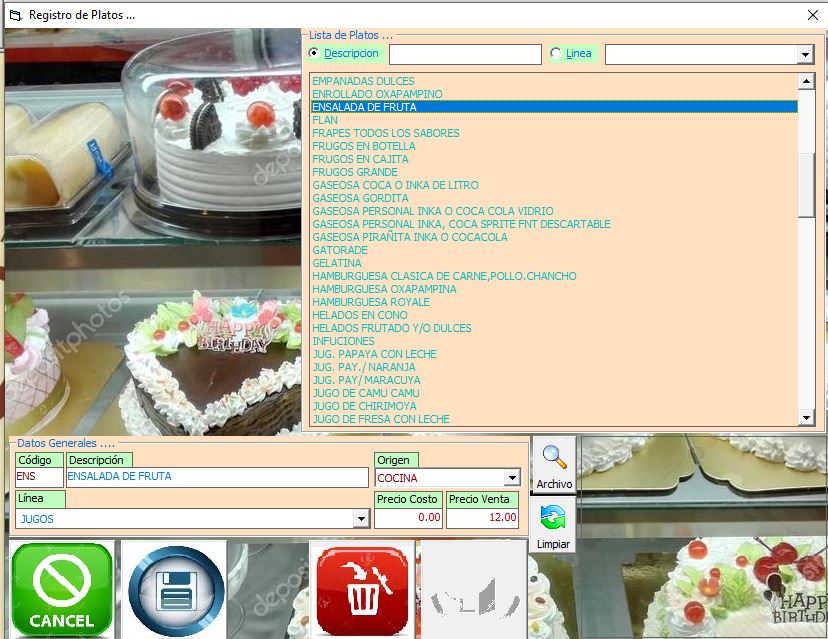Close the Registro de Platos window
828x639 pixels.
coord(812,15)
